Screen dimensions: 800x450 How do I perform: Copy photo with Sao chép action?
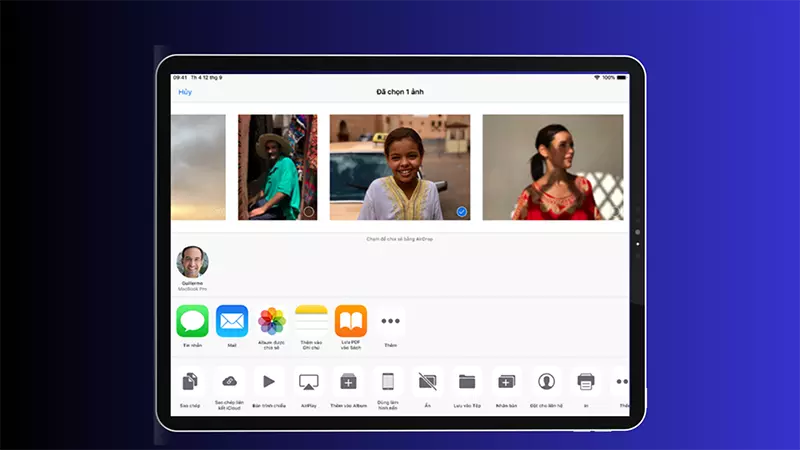click(x=190, y=382)
